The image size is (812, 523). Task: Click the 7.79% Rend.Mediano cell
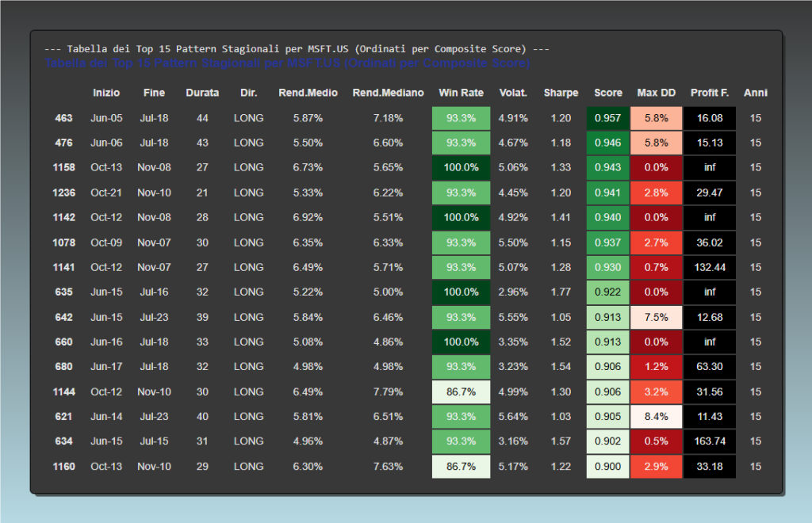[x=388, y=391]
